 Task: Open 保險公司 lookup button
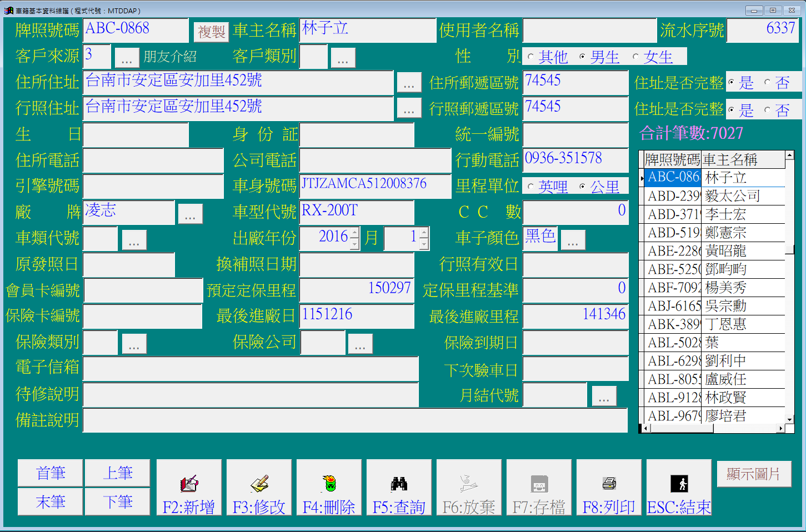click(x=360, y=344)
